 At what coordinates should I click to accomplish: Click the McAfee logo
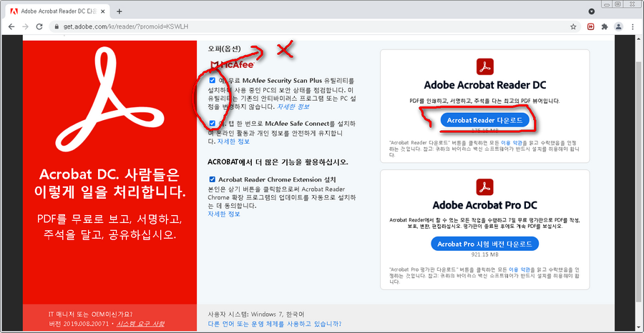pyautogui.click(x=233, y=65)
